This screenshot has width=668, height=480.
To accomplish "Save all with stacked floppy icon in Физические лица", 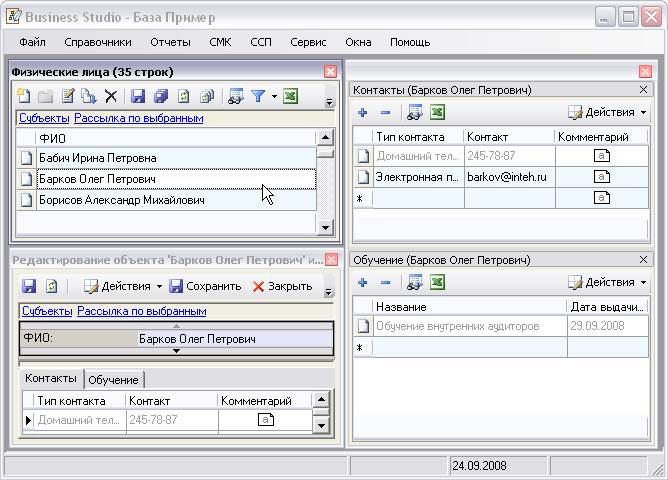I will click(161, 96).
